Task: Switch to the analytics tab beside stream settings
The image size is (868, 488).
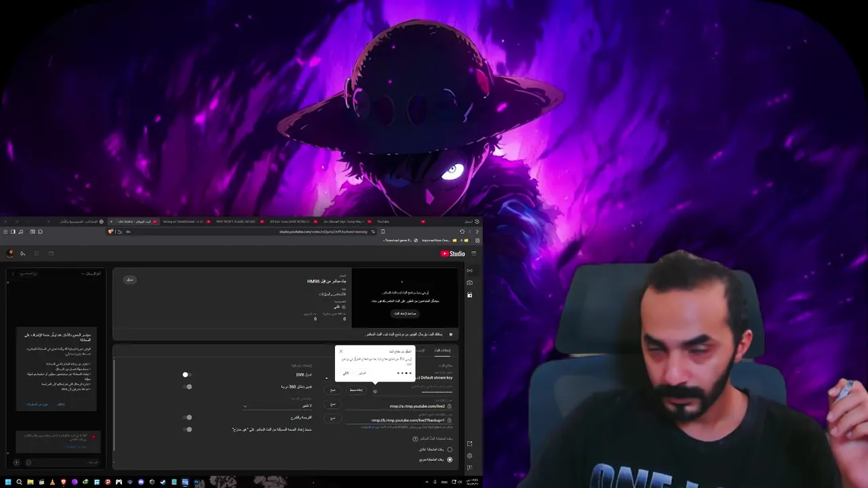Action: [x=420, y=350]
